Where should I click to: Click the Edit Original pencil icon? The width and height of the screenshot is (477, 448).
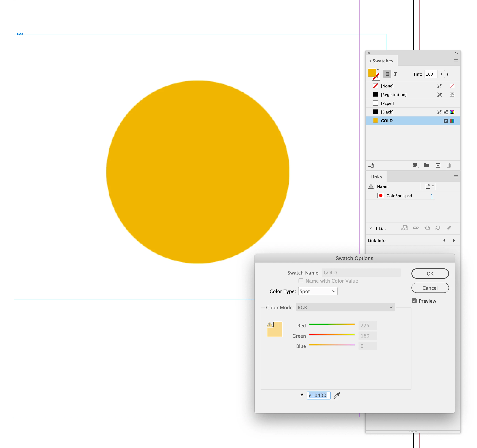[449, 228]
